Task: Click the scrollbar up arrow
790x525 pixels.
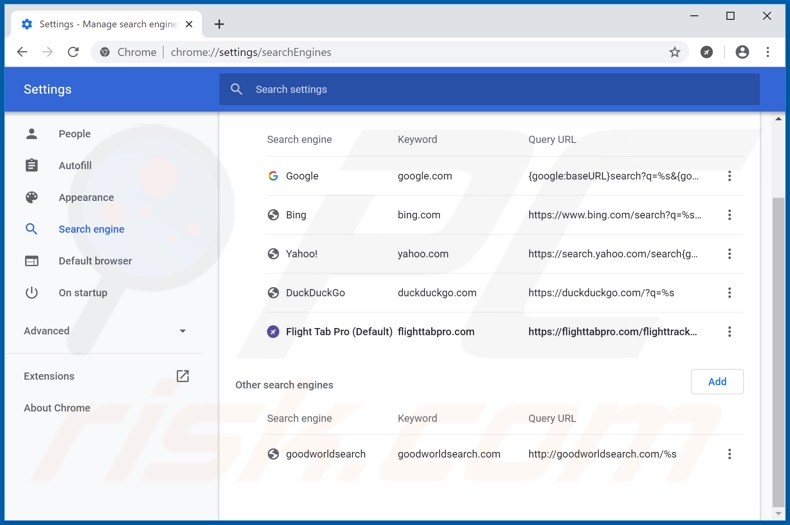Action: [778, 119]
